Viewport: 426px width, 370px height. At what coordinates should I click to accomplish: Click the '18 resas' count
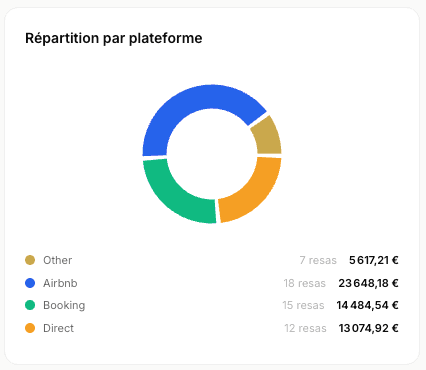pyautogui.click(x=304, y=283)
